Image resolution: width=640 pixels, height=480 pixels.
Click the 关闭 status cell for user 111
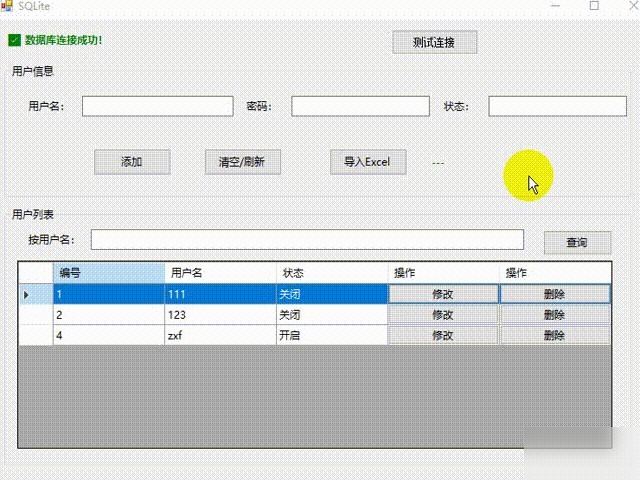332,294
